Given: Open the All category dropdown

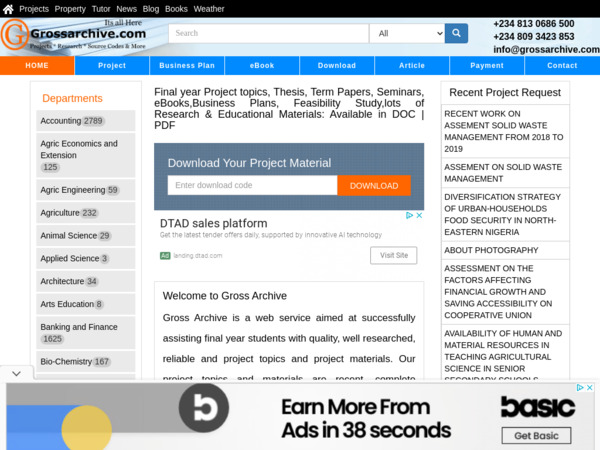Looking at the screenshot, I should coord(407,33).
